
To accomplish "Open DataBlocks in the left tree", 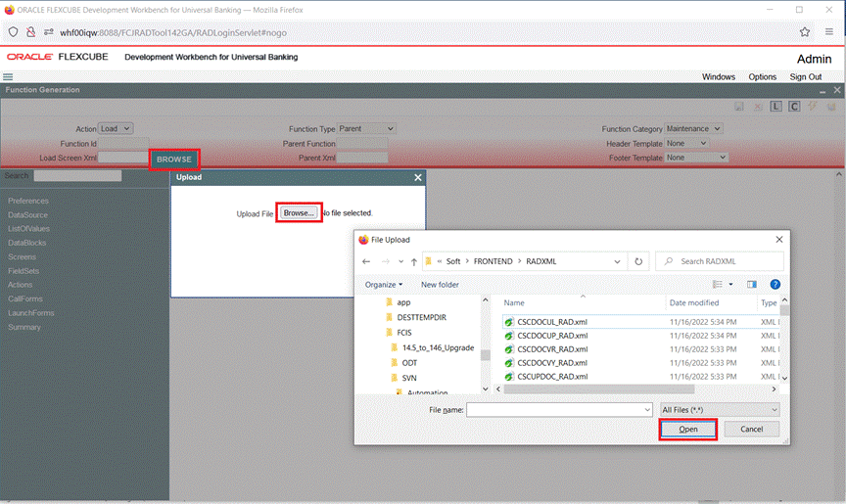I will pyautogui.click(x=27, y=243).
